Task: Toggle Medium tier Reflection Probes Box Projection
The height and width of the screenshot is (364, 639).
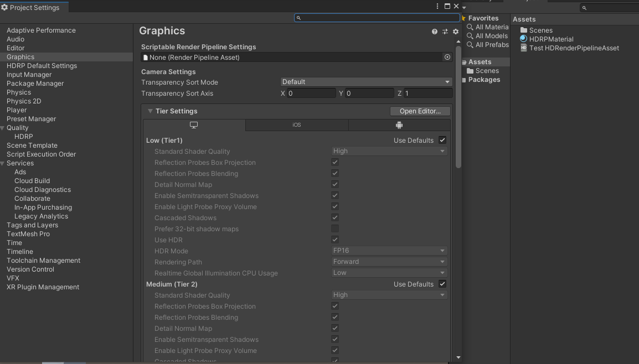Action: 335,306
